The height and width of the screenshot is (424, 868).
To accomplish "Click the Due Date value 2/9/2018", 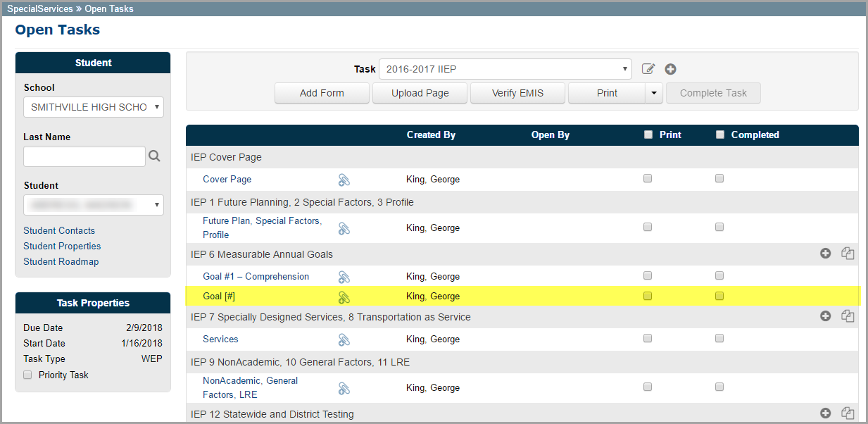I will [x=143, y=328].
